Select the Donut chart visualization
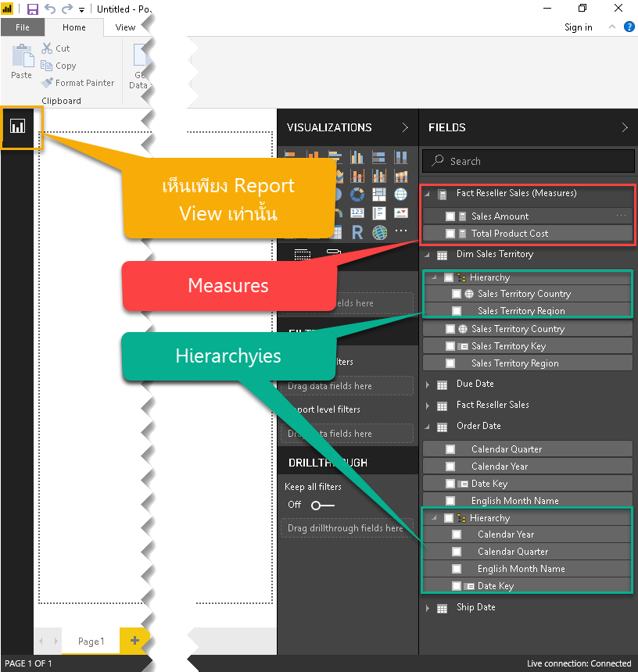This screenshot has width=638, height=672. click(357, 195)
